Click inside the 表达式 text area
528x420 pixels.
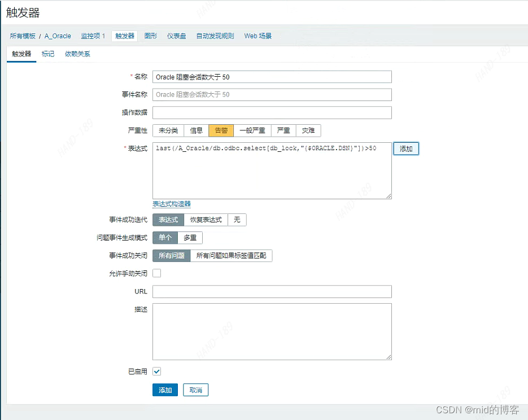click(x=272, y=170)
